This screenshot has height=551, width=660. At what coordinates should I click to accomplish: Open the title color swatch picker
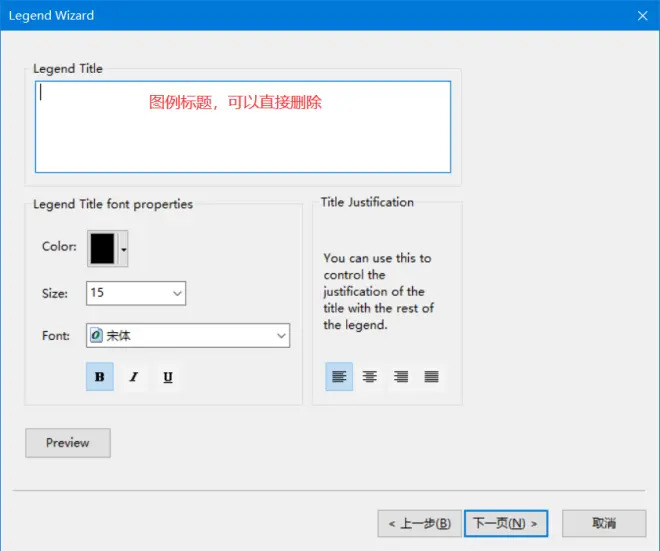102,248
